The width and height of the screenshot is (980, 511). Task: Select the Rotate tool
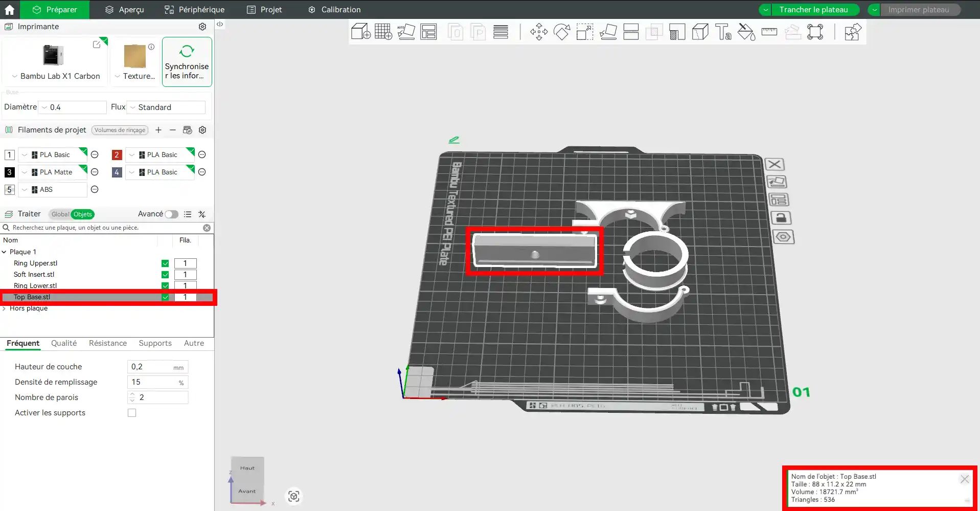tap(562, 32)
